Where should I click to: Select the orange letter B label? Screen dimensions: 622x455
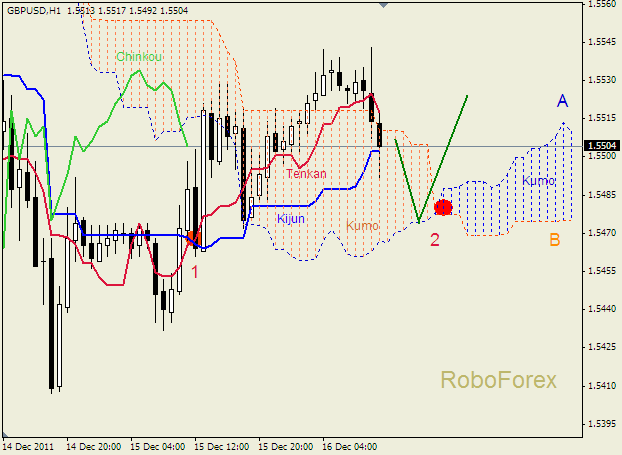[555, 240]
